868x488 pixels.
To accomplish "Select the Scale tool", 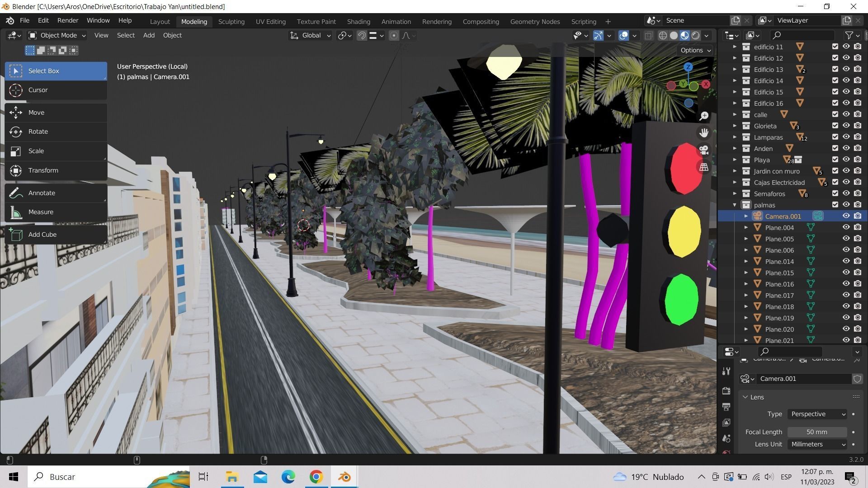I will tap(56, 151).
